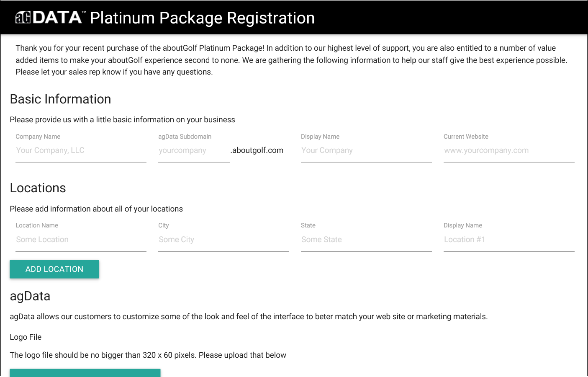The width and height of the screenshot is (588, 377).
Task: Click the agDATA logo in header
Action: 49,18
